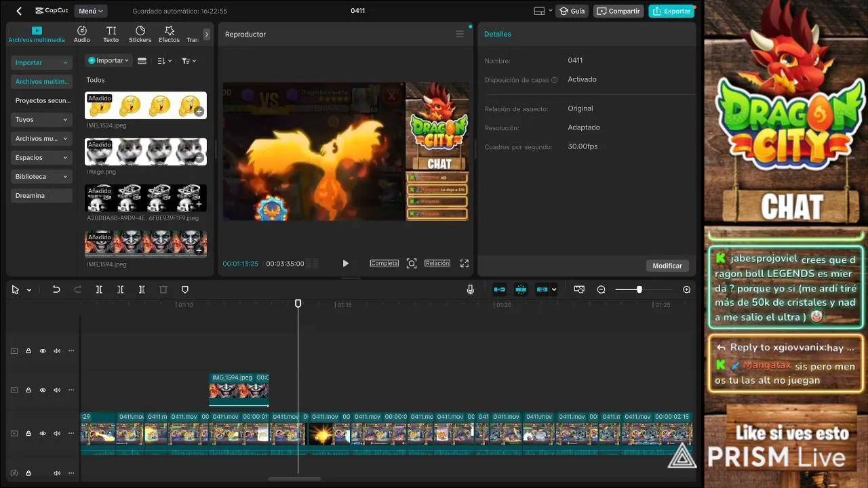Click the Redo arrow in timeline toolbar
Viewport: 868px width, 488px height.
pyautogui.click(x=77, y=289)
